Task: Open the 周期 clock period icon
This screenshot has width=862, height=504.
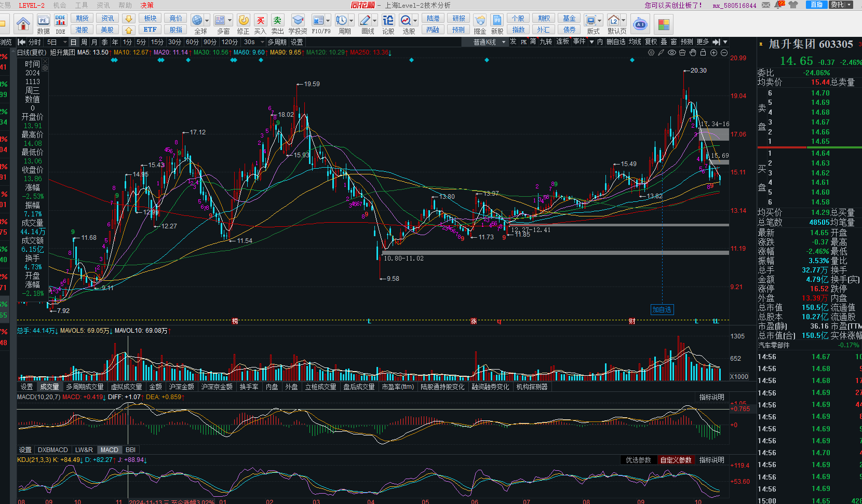Action: [341, 20]
